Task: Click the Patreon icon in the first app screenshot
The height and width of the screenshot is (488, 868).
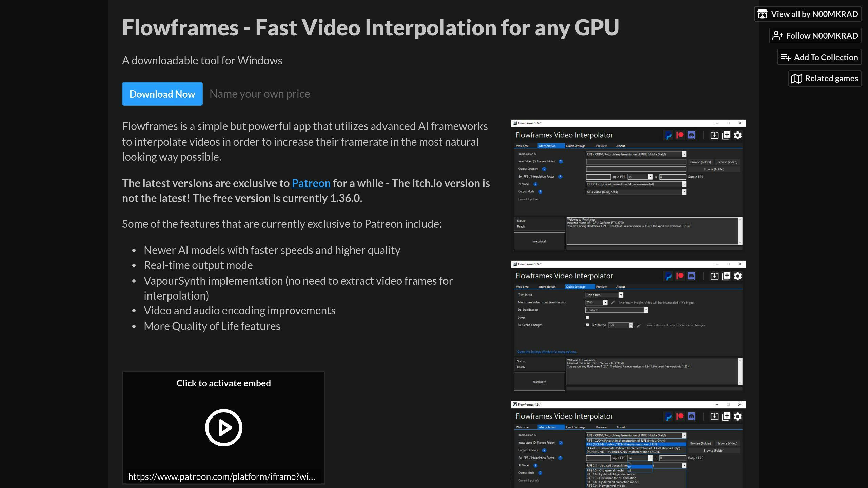Action: [680, 135]
